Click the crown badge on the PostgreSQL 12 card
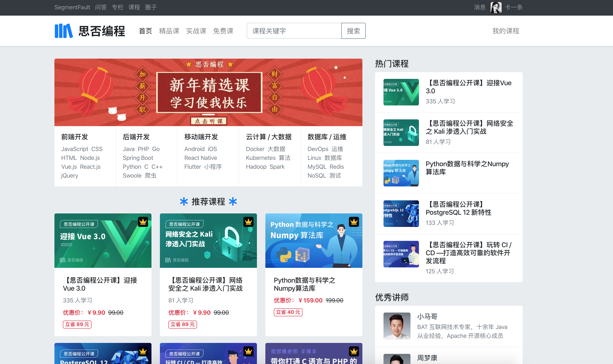Screen dimensions: 613x364 (143, 351)
